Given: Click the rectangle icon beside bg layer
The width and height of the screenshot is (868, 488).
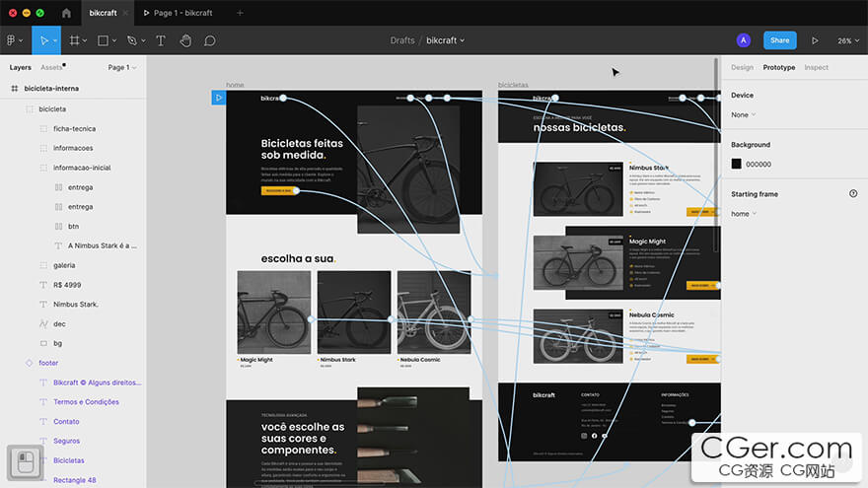Looking at the screenshot, I should click(x=43, y=343).
